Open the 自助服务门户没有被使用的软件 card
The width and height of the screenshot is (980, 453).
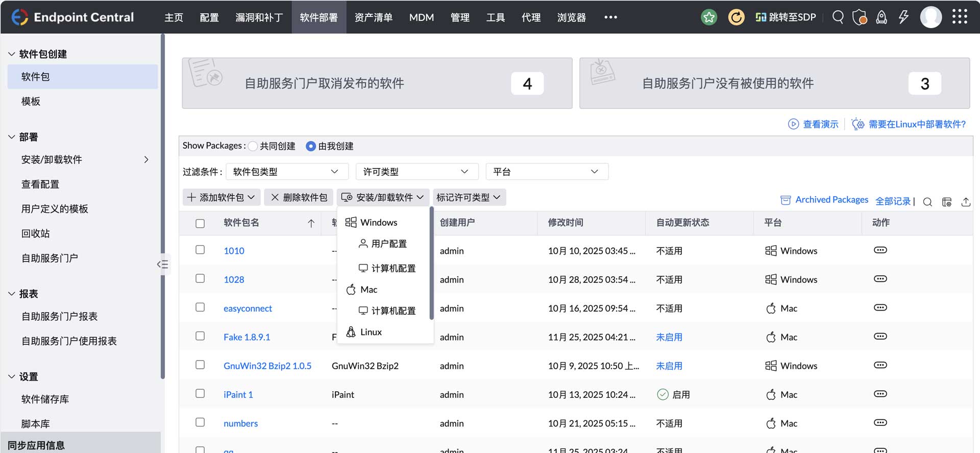(x=774, y=83)
